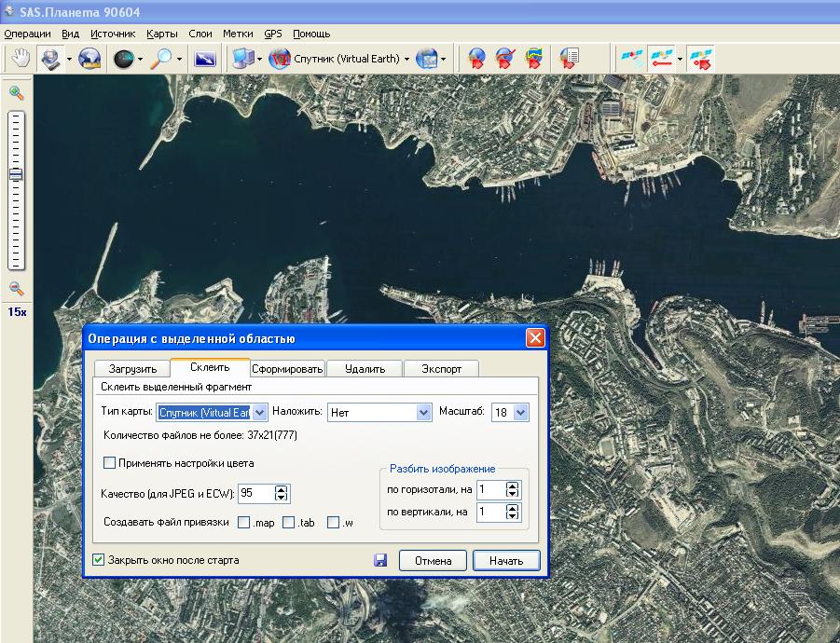The width and height of the screenshot is (840, 643).
Task: Click the vertical zoom slider handle
Action: click(x=16, y=174)
